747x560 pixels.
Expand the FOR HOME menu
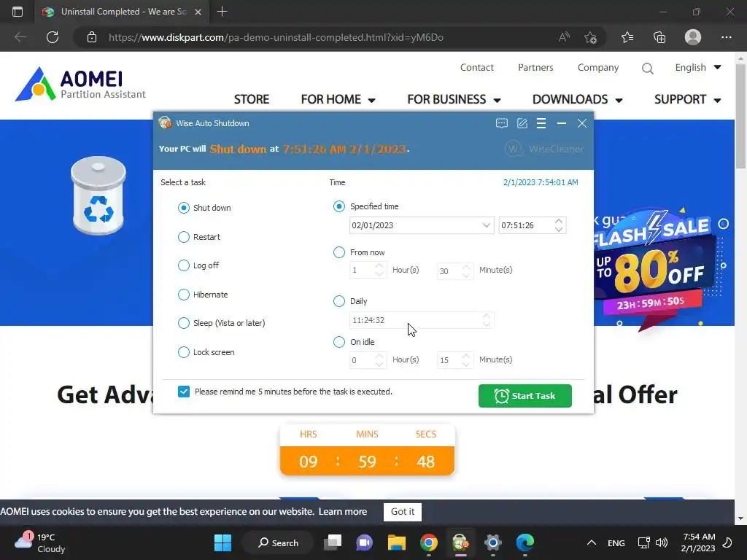(x=338, y=99)
